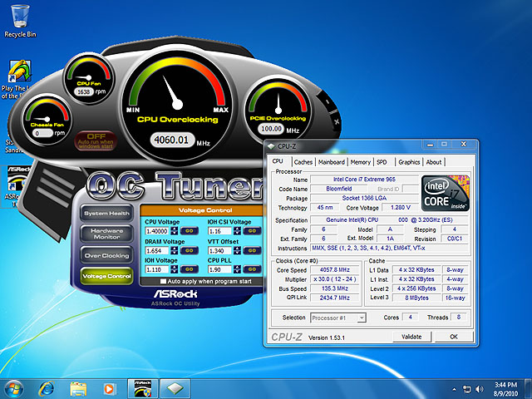Open Windows Media Player on taskbar
532x399 pixels.
[x=109, y=389]
